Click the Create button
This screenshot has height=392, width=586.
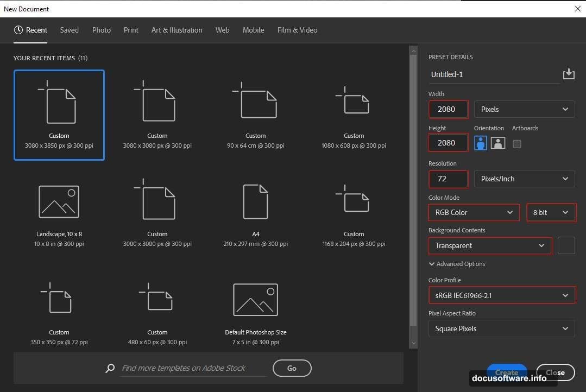click(506, 372)
